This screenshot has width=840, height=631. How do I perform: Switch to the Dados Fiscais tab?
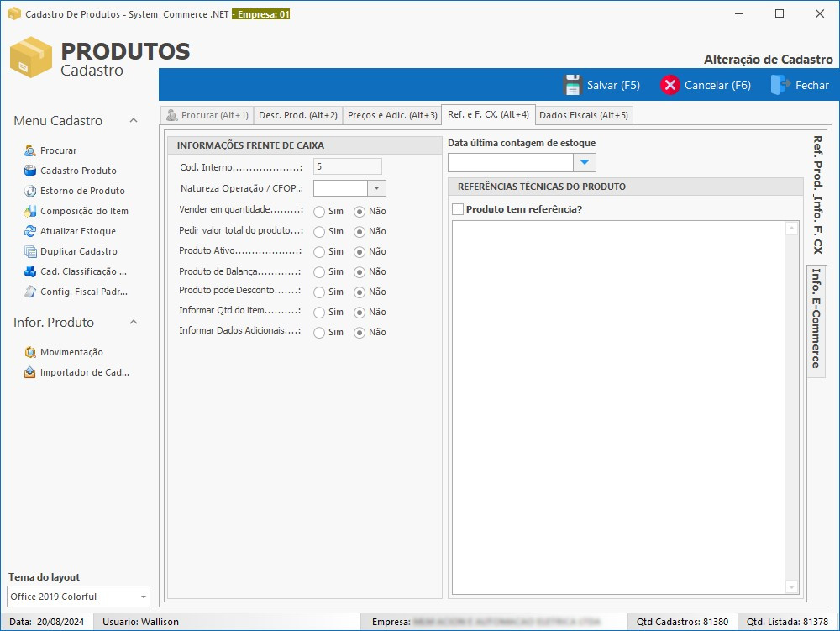583,115
